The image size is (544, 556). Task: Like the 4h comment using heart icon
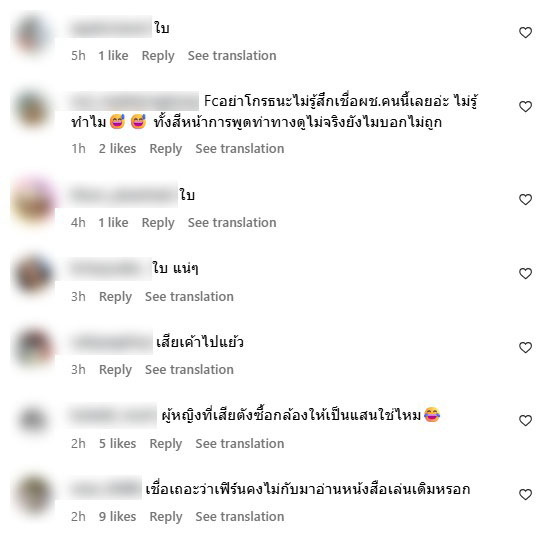(x=525, y=199)
